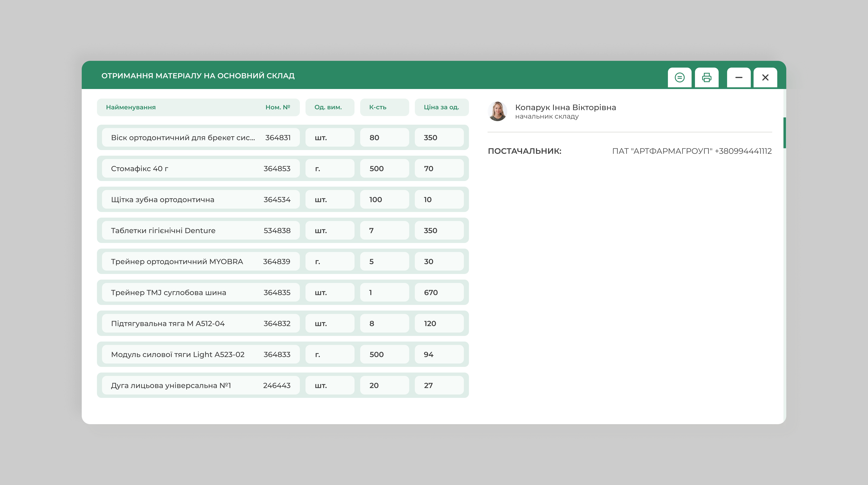868x485 pixels.
Task: Click the Од. вим. column header
Action: (x=328, y=107)
